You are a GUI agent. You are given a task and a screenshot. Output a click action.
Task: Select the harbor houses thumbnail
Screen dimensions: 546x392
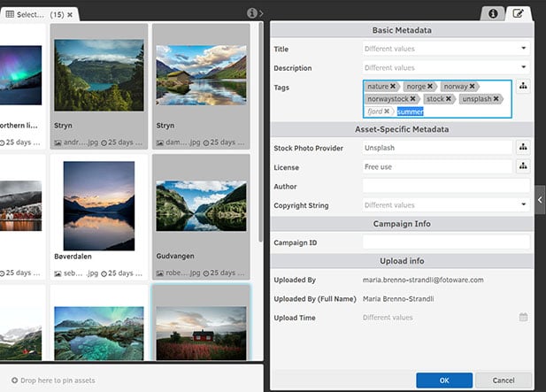pos(21,206)
